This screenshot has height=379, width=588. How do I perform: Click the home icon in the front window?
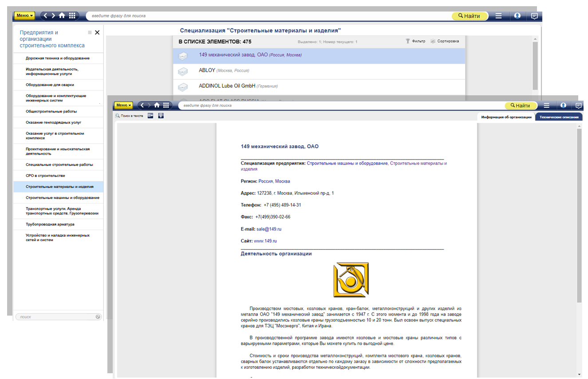pyautogui.click(x=157, y=105)
